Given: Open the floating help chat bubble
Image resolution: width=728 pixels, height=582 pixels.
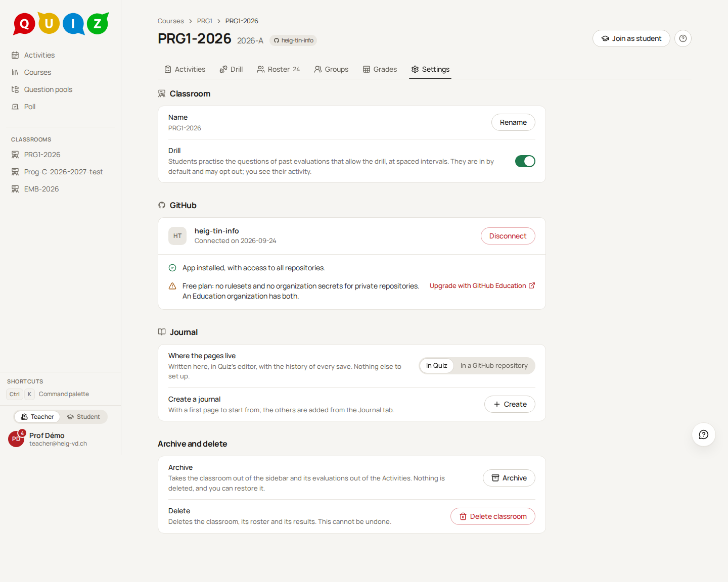Looking at the screenshot, I should coord(703,434).
